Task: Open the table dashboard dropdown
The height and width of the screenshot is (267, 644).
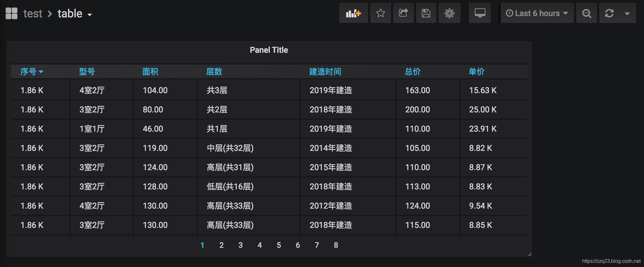Action: [x=75, y=14]
